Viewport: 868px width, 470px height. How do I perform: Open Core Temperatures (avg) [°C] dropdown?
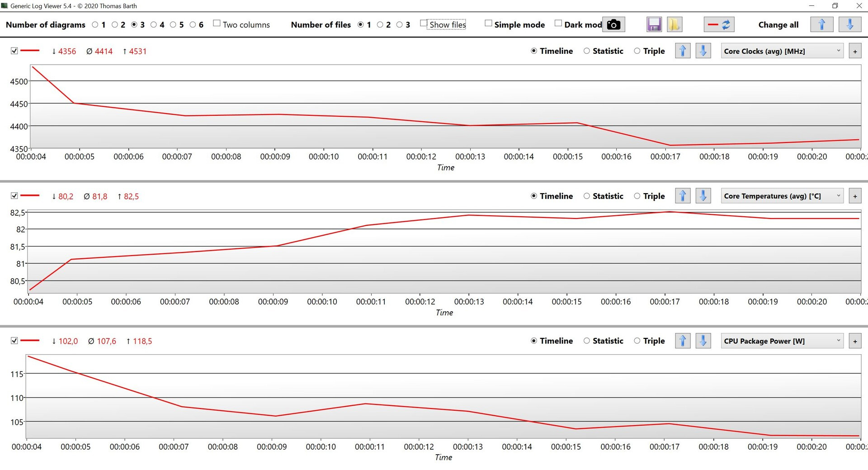click(x=782, y=196)
